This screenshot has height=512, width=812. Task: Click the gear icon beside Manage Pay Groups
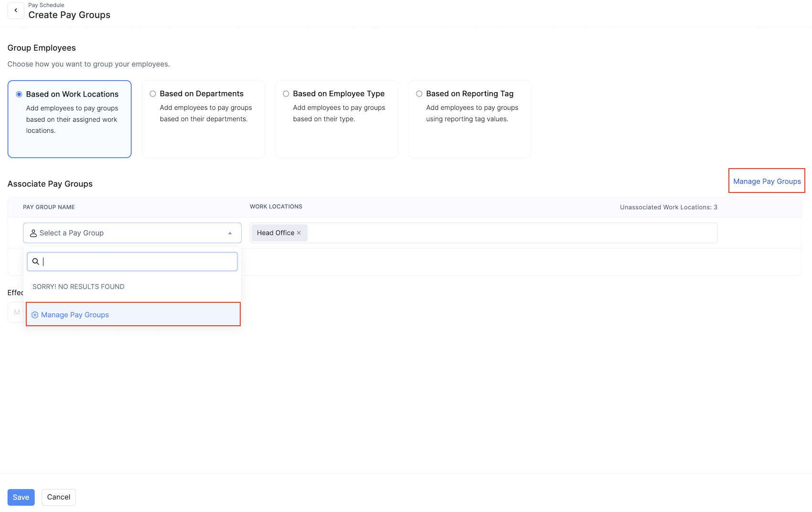click(34, 315)
